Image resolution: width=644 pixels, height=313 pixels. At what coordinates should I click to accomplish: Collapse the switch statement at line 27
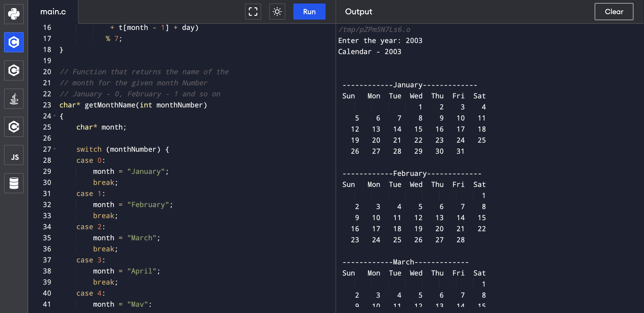[x=55, y=149]
